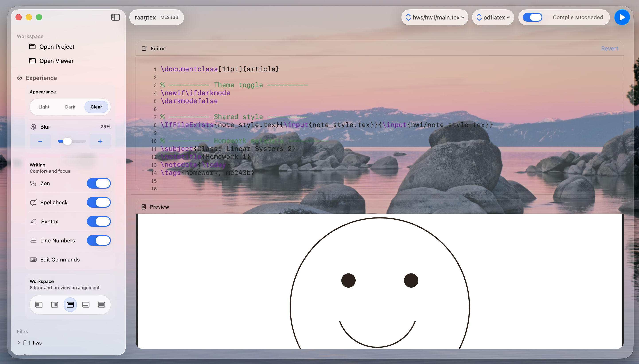Screen dimensions: 639x364
Task: Click line number 10 in gutter
Action: (154, 141)
